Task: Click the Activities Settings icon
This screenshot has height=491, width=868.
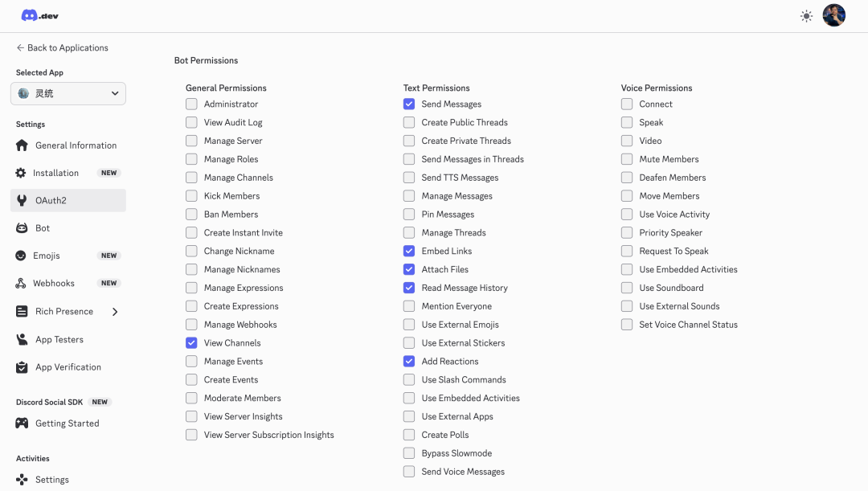Action: click(22, 480)
